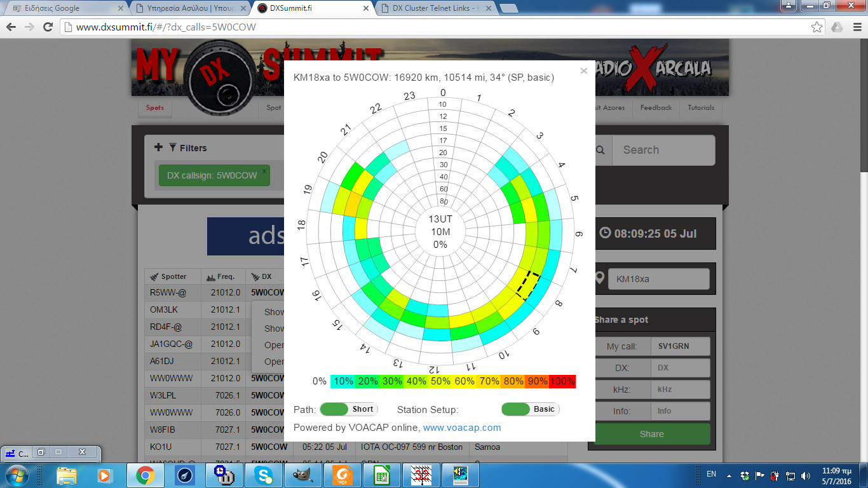The width and height of the screenshot is (868, 488).
Task: Sort by the Freq. column header
Action: 223,276
